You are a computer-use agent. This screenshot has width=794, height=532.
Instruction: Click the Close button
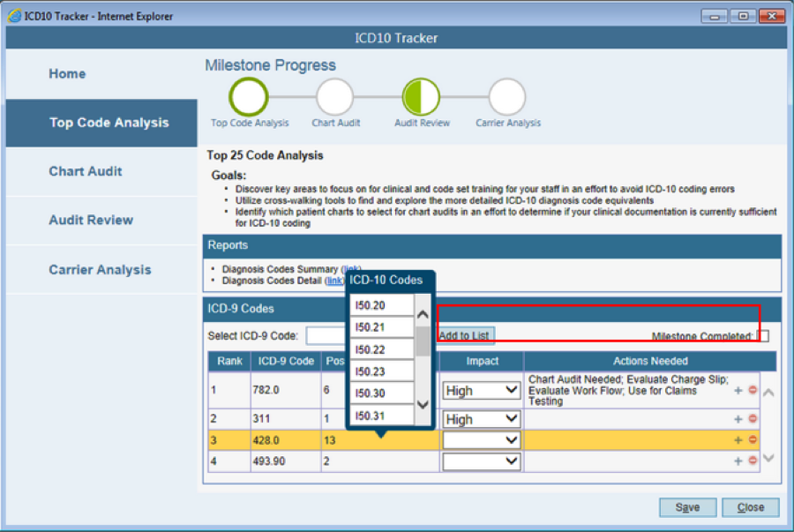[x=751, y=507]
